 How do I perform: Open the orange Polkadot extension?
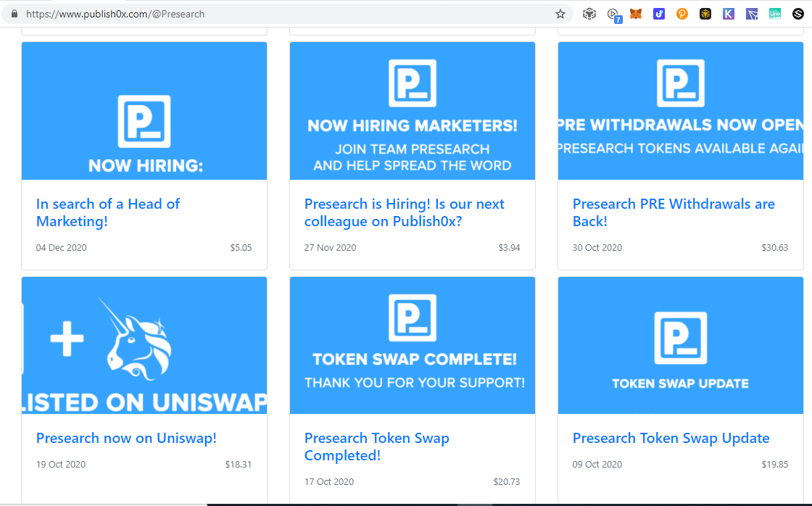681,13
